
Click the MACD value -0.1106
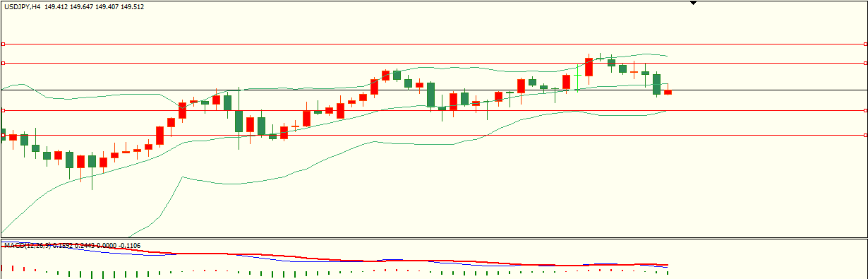click(x=129, y=246)
